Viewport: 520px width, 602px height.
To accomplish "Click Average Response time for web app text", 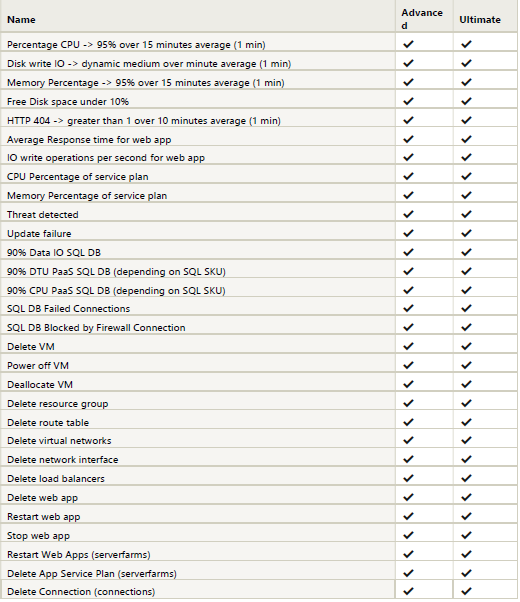I will (x=89, y=140).
